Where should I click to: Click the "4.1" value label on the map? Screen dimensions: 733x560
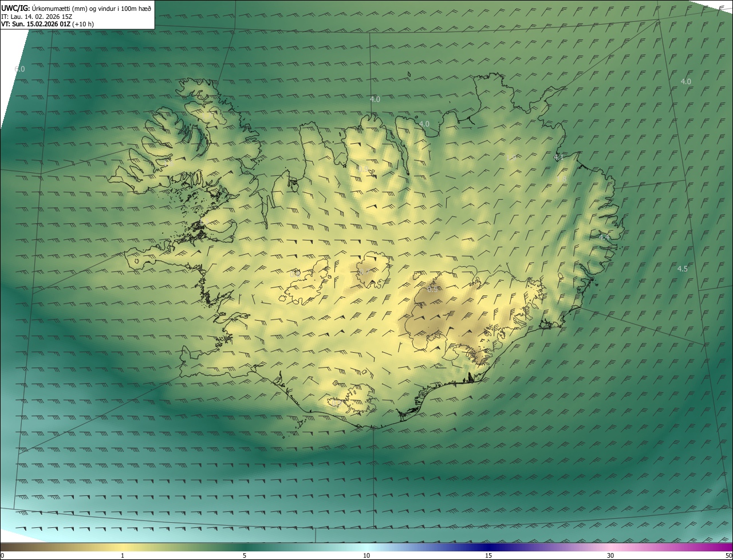[x=559, y=157]
